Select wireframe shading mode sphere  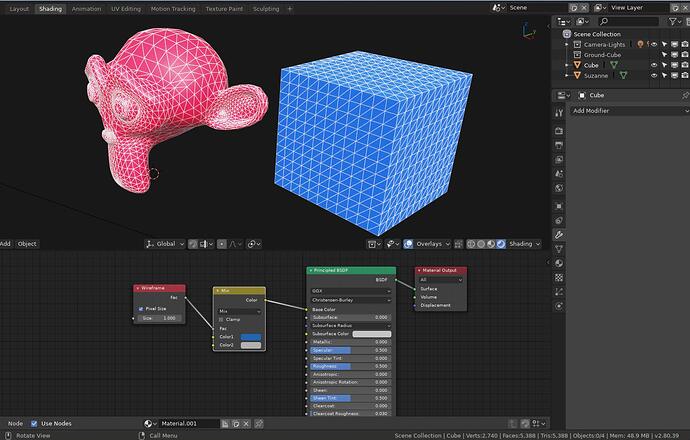click(x=471, y=244)
